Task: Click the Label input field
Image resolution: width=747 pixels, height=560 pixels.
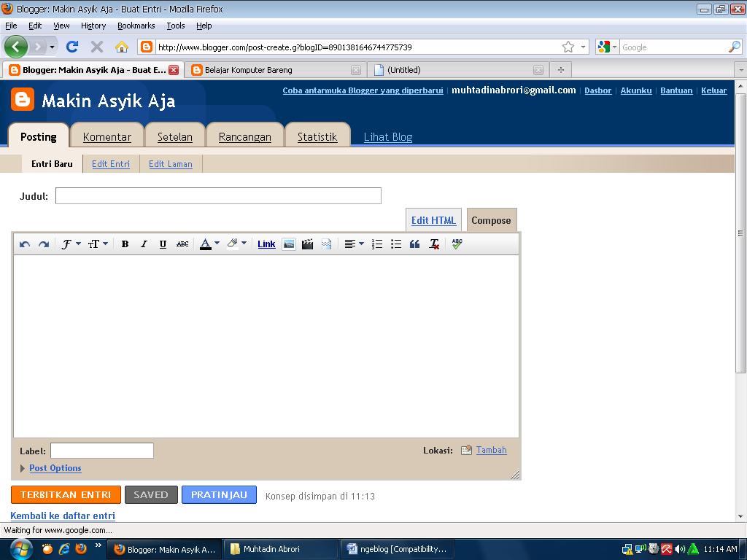Action: tap(102, 451)
